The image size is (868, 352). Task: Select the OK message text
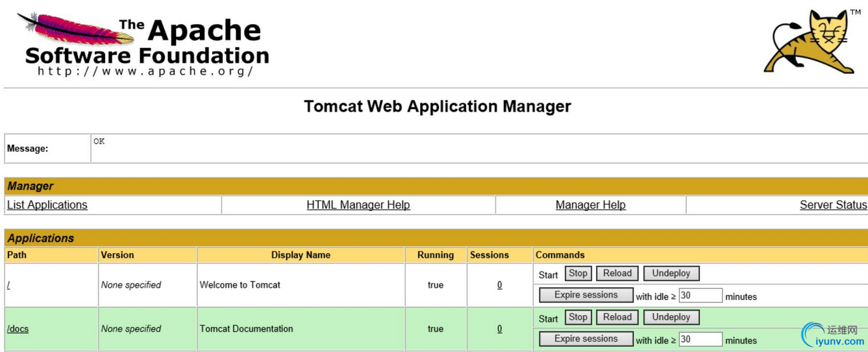(x=99, y=141)
